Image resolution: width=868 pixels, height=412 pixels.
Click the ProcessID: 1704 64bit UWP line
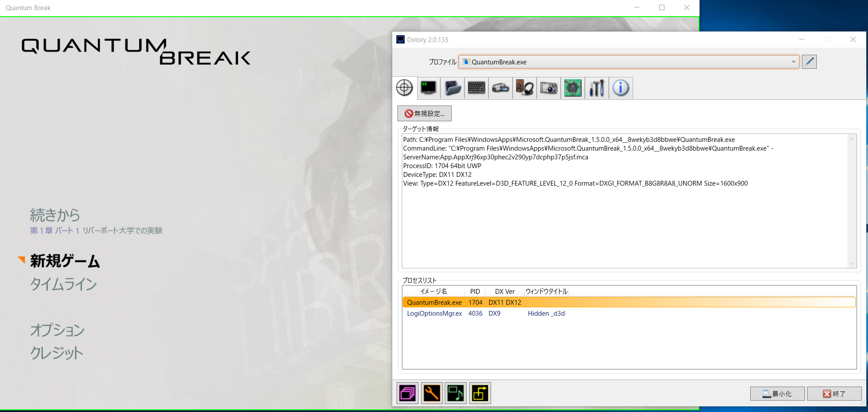click(442, 166)
